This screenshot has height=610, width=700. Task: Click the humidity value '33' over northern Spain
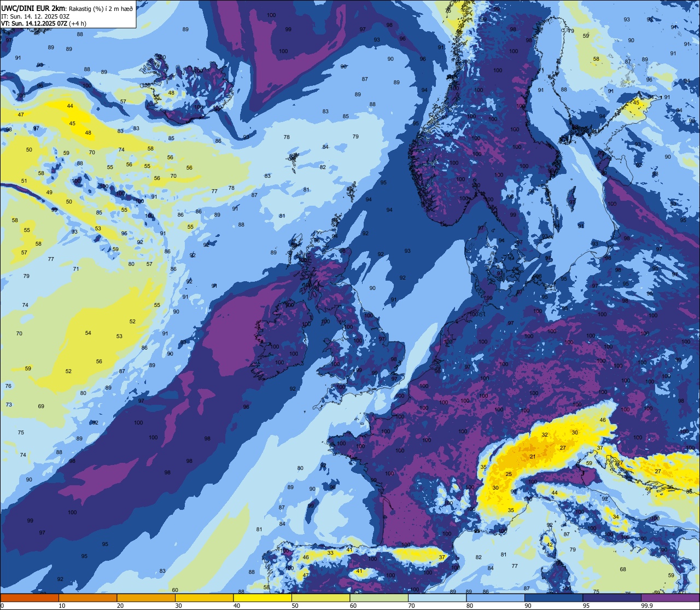pyautogui.click(x=330, y=553)
